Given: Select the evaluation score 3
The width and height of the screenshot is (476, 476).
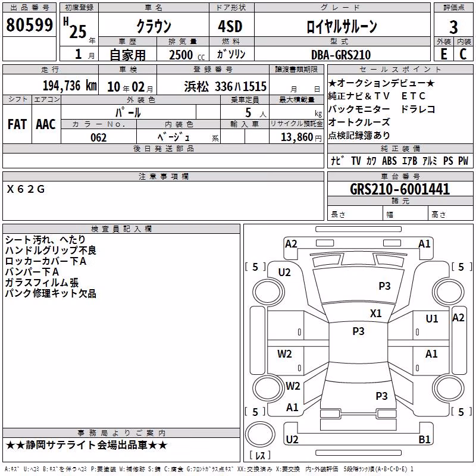Looking at the screenshot, I should [x=453, y=27].
